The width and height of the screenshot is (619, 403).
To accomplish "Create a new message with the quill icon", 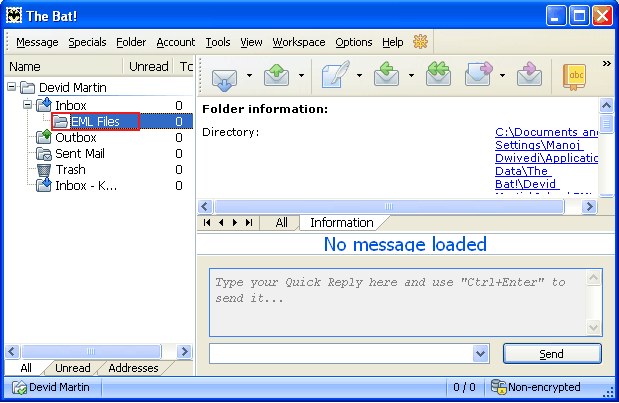I will pyautogui.click(x=335, y=74).
